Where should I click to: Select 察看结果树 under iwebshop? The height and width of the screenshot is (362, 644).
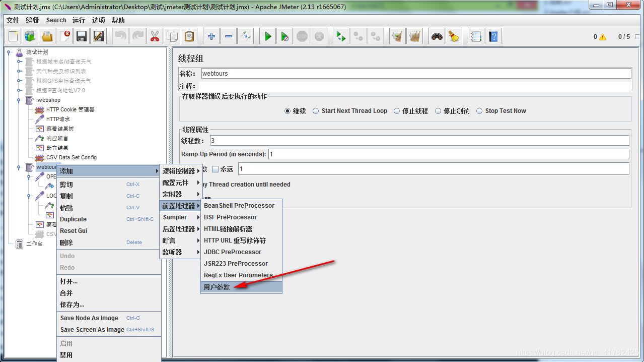(x=60, y=129)
